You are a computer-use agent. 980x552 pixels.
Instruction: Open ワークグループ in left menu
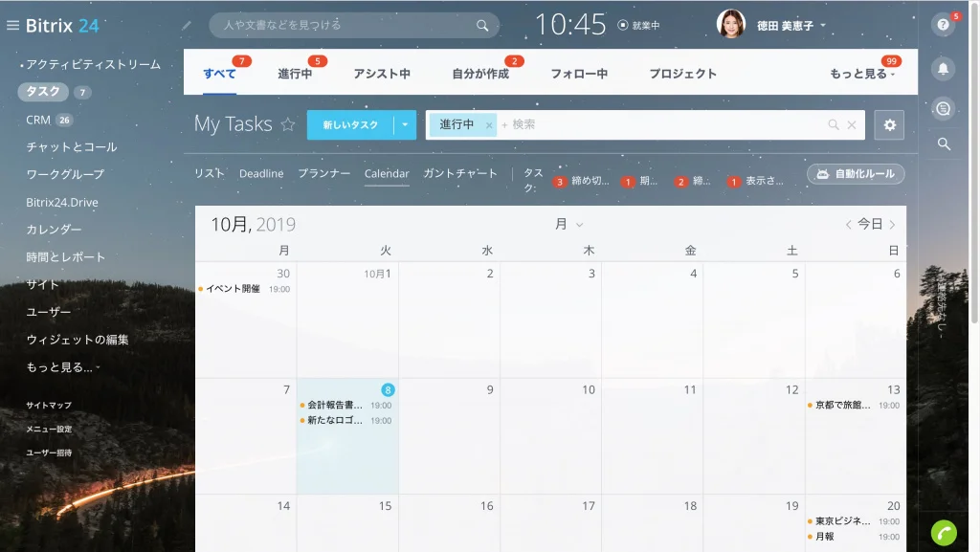tap(65, 174)
